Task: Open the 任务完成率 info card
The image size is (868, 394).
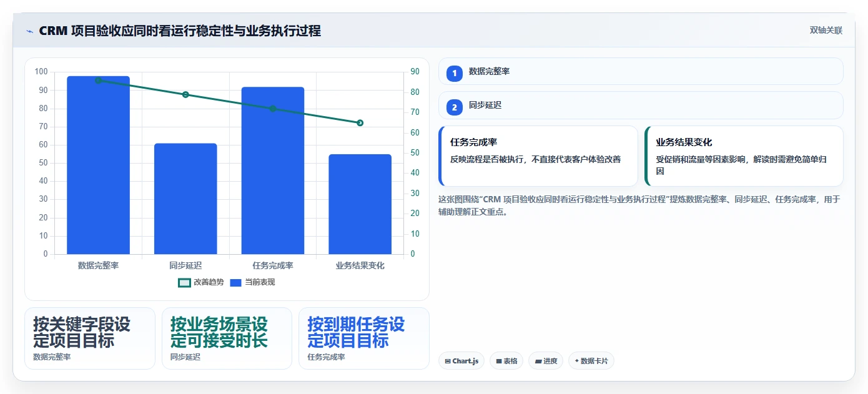Action: [538, 156]
